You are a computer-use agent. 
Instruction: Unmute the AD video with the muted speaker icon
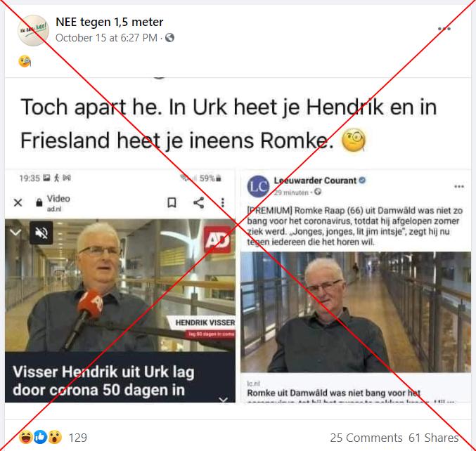click(41, 233)
